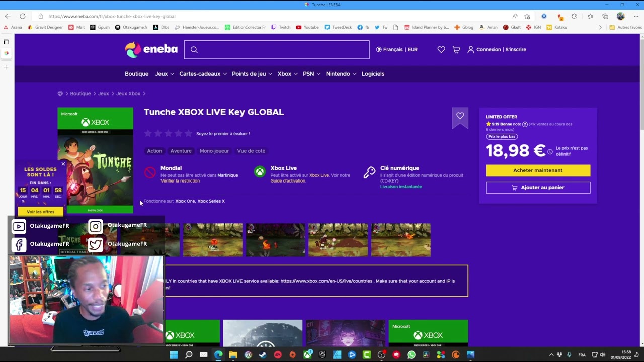The image size is (644, 362).
Task: Show hidden system tray icons
Action: [x=551, y=355]
